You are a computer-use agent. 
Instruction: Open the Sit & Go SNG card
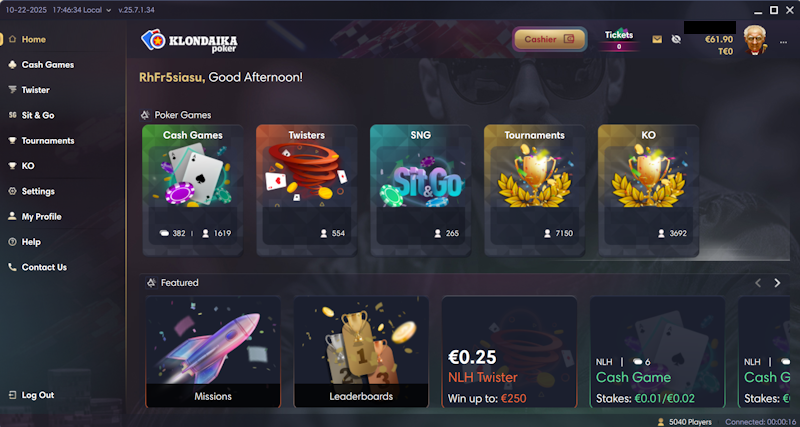[420, 190]
